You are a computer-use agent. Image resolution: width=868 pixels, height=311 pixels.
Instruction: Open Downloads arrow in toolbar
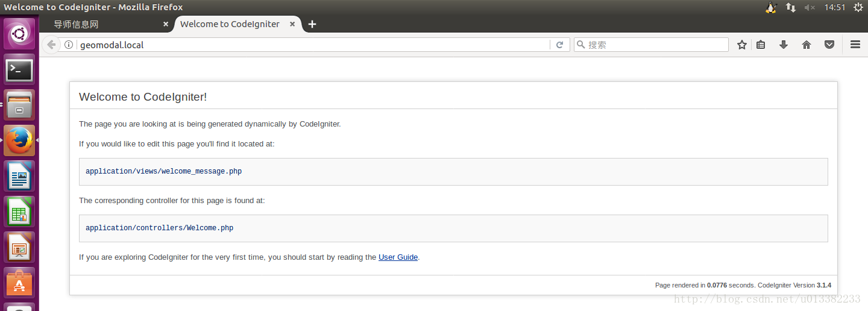pos(784,45)
